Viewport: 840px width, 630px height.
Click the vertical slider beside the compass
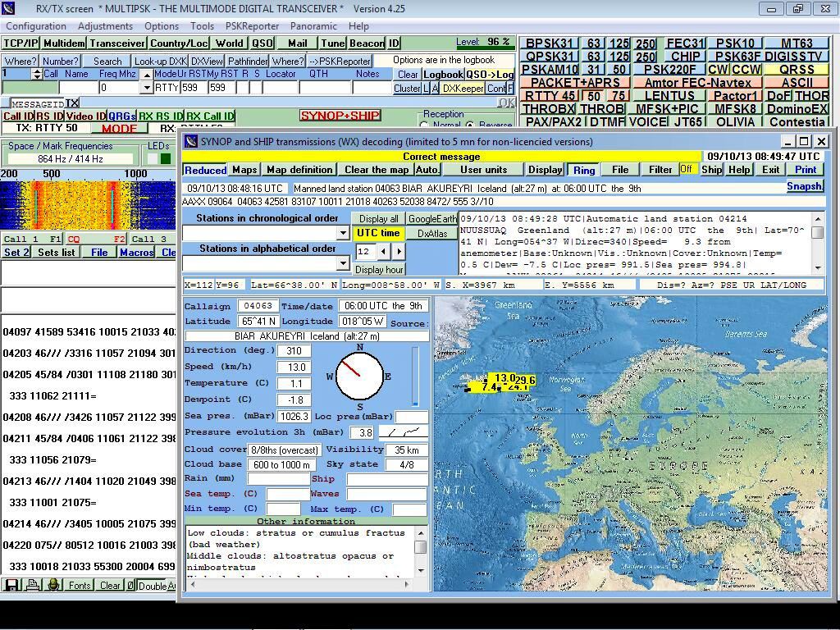tap(415, 377)
